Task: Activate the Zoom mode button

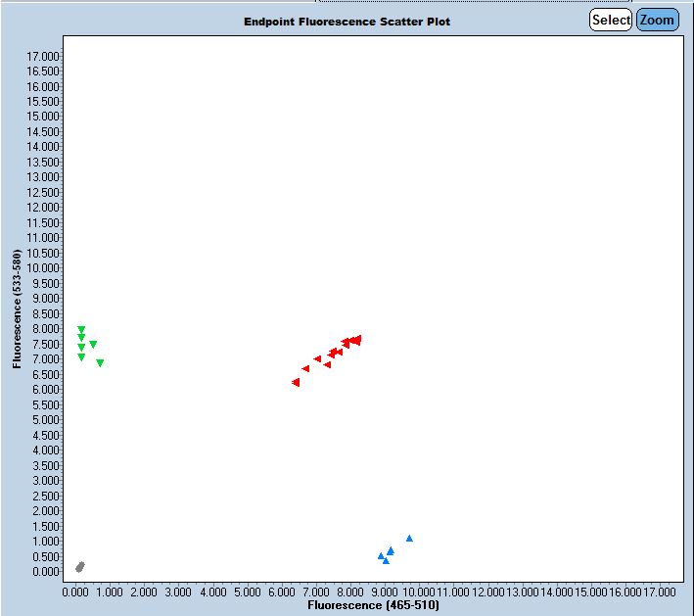Action: (657, 20)
